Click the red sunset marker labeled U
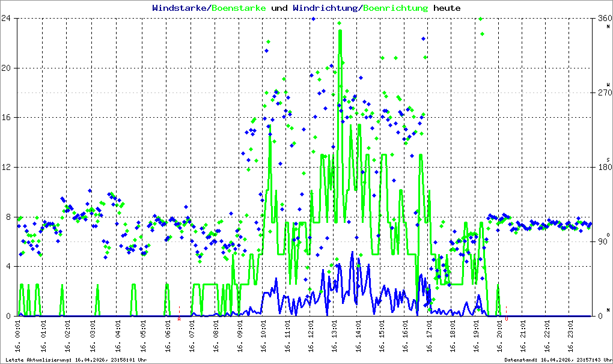Screen dimensions: 613x364 click(x=506, y=319)
